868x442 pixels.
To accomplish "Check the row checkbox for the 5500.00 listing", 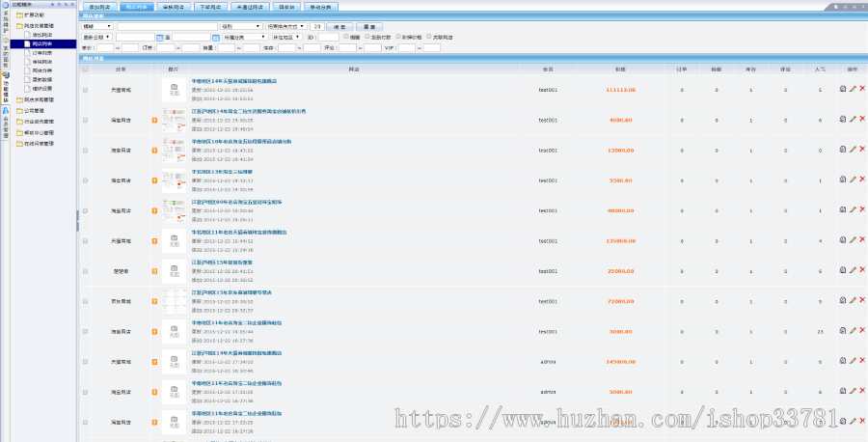I will [85, 180].
